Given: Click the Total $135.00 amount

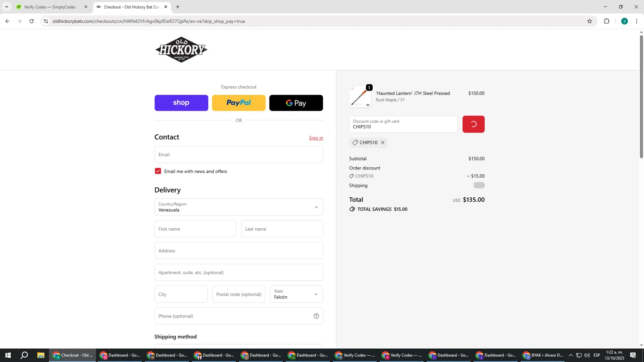Looking at the screenshot, I should click(474, 200).
